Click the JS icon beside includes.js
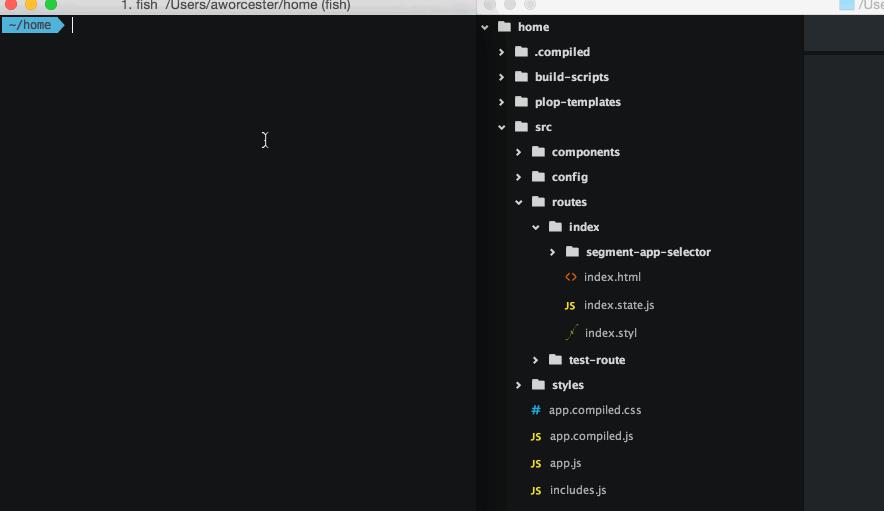884x511 pixels. 536,490
